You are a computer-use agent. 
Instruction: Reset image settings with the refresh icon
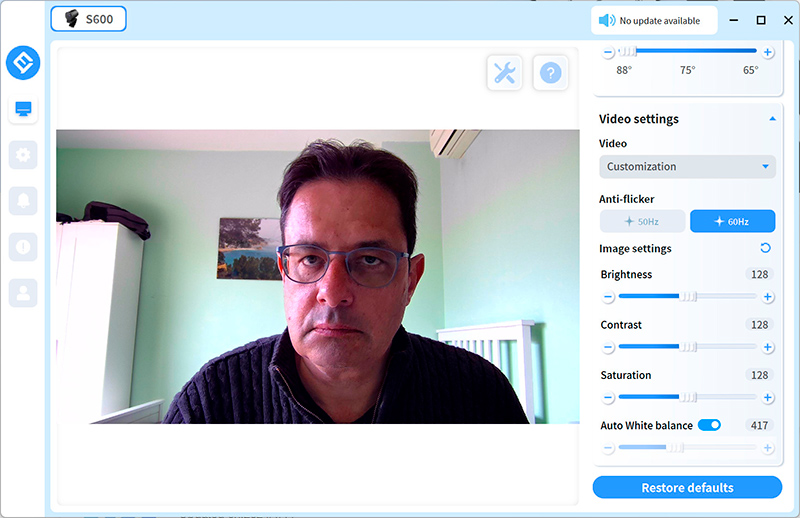pyautogui.click(x=766, y=249)
